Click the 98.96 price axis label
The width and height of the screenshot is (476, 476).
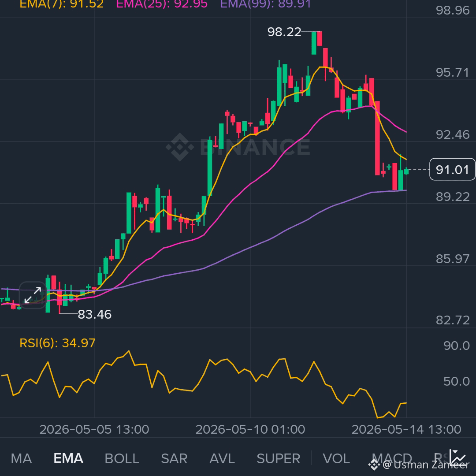(x=453, y=10)
